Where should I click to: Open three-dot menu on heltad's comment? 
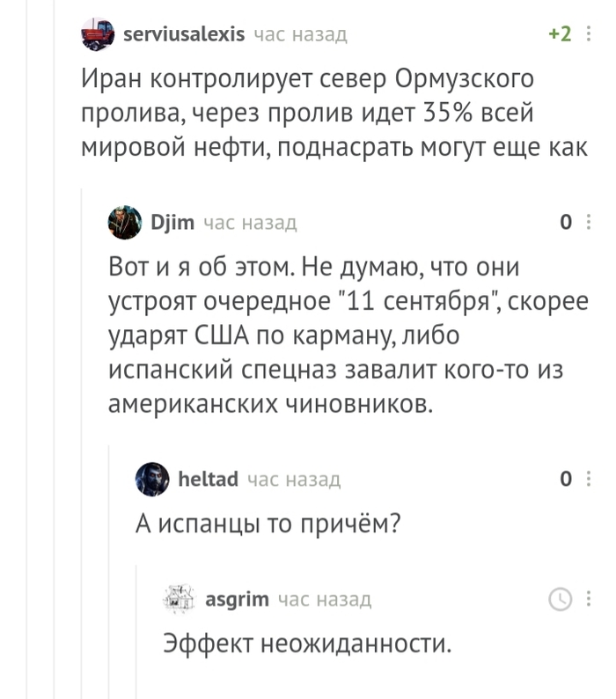[589, 479]
